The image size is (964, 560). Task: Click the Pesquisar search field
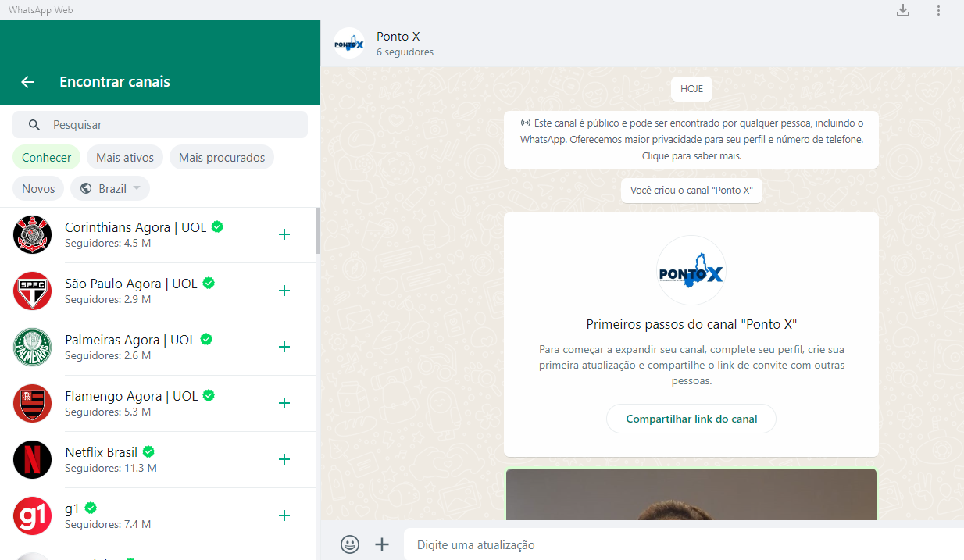point(160,125)
